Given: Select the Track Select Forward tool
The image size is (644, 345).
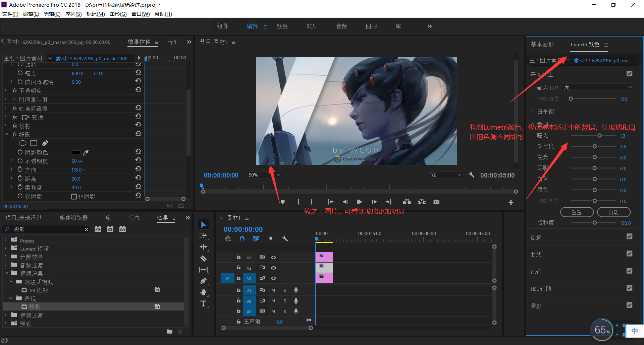Looking at the screenshot, I should click(x=203, y=236).
